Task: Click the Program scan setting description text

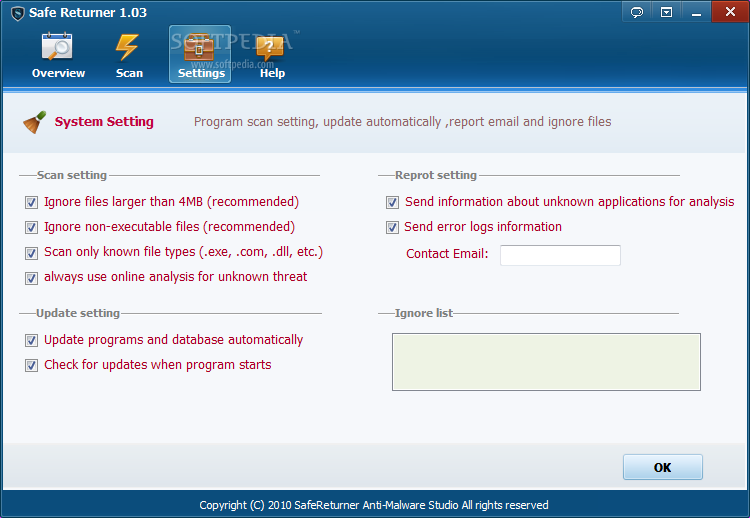Action: 402,122
